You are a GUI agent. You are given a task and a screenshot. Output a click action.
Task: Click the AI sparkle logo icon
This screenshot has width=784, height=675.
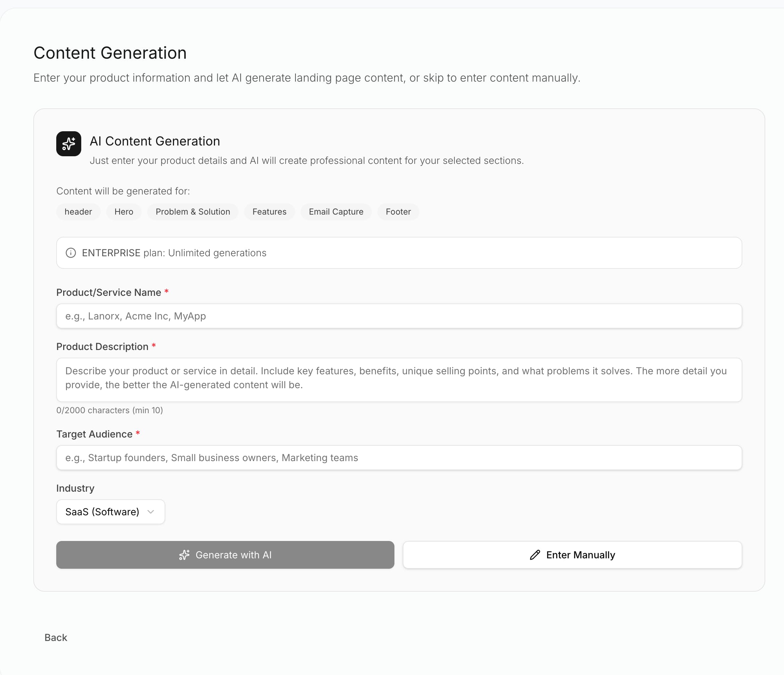click(68, 144)
